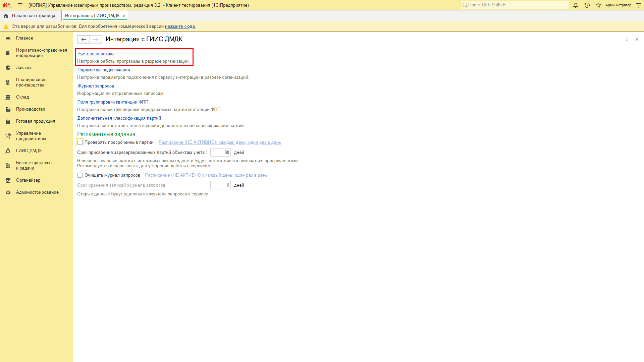
Task: Open schedule link for Очищать журнал запросов
Action: tap(206, 175)
